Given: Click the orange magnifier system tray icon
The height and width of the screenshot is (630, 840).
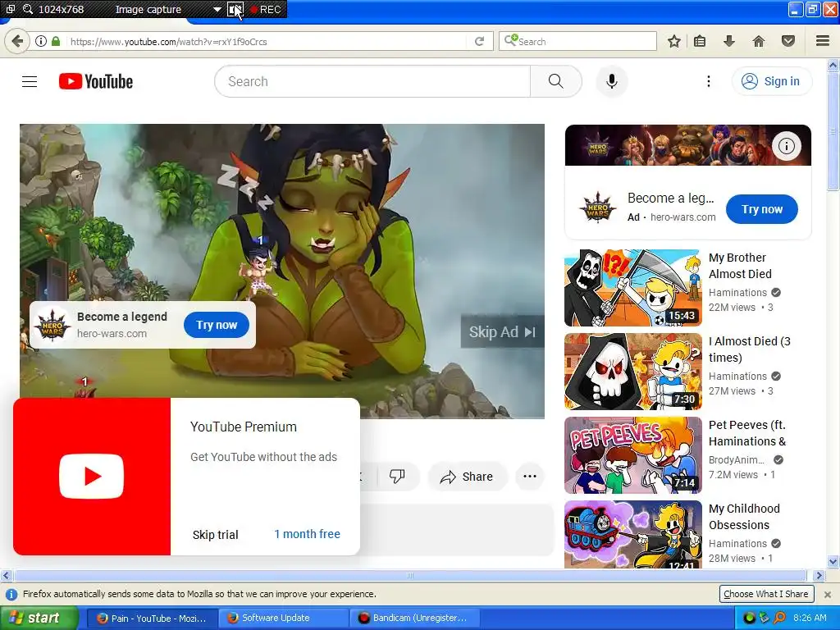Looking at the screenshot, I should 779,618.
